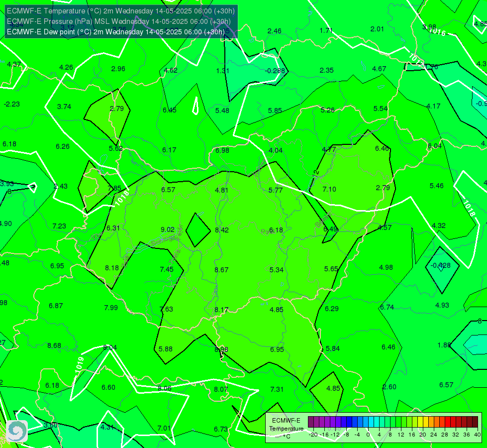This screenshot has width=487, height=448.
Task: Select the ECMWF-E Pressure MSL layer label
Action: 119,21
